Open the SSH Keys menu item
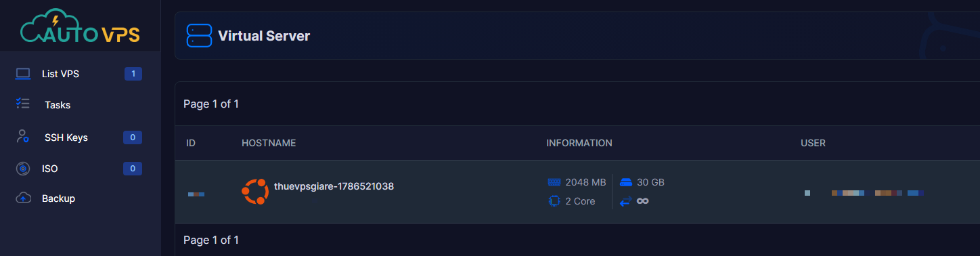This screenshot has width=980, height=256. click(66, 137)
